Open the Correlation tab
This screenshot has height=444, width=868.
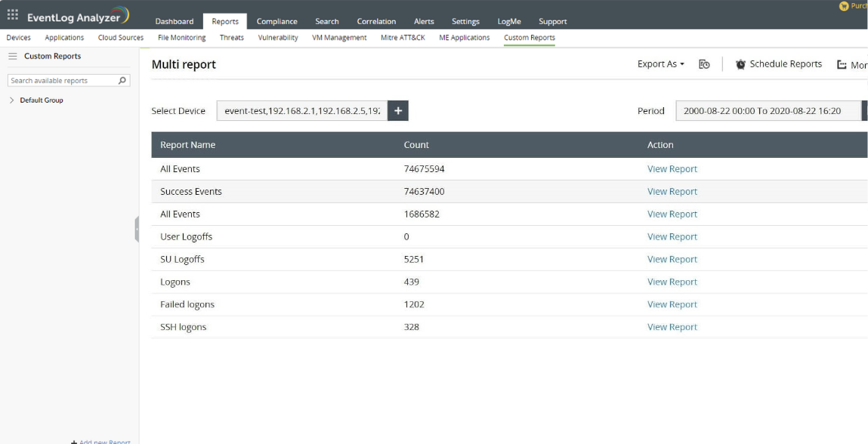pyautogui.click(x=376, y=22)
